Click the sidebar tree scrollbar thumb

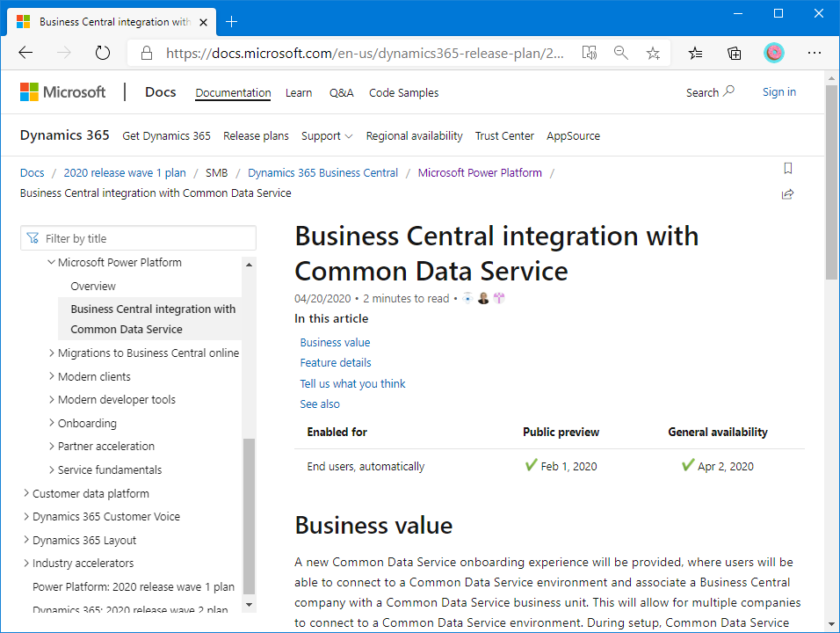249,516
